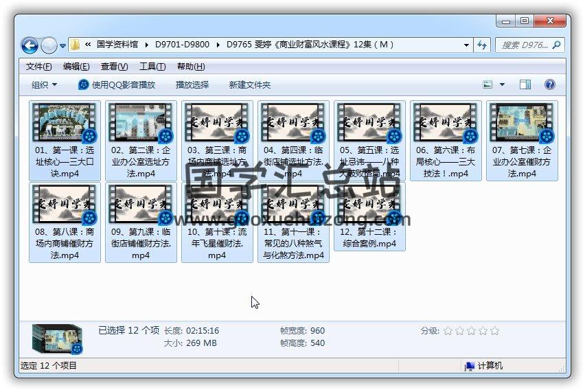The image size is (585, 392).
Task: Rate selection with the first star
Action: (448, 331)
